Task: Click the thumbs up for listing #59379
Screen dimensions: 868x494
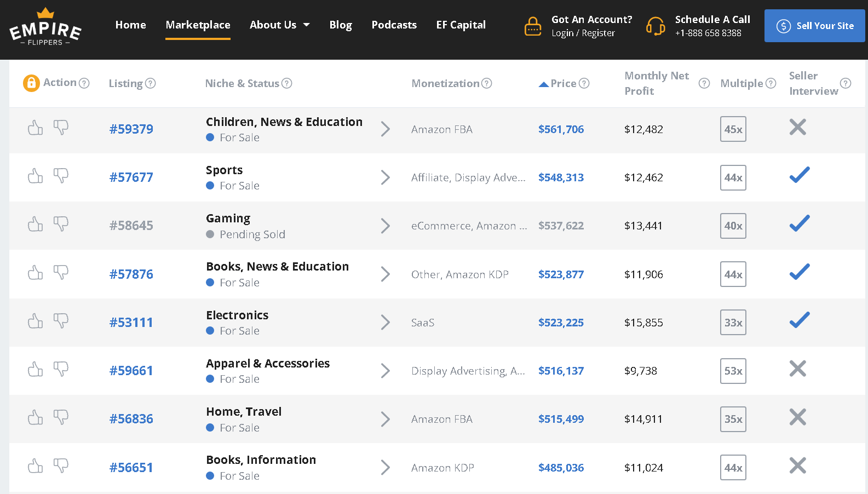Action: point(36,128)
